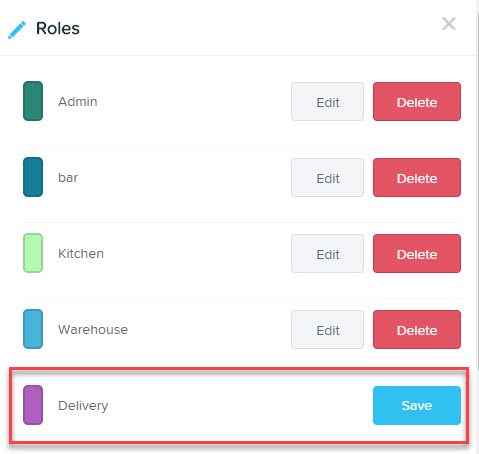
Task: Click the Roles dialog title text
Action: click(58, 28)
